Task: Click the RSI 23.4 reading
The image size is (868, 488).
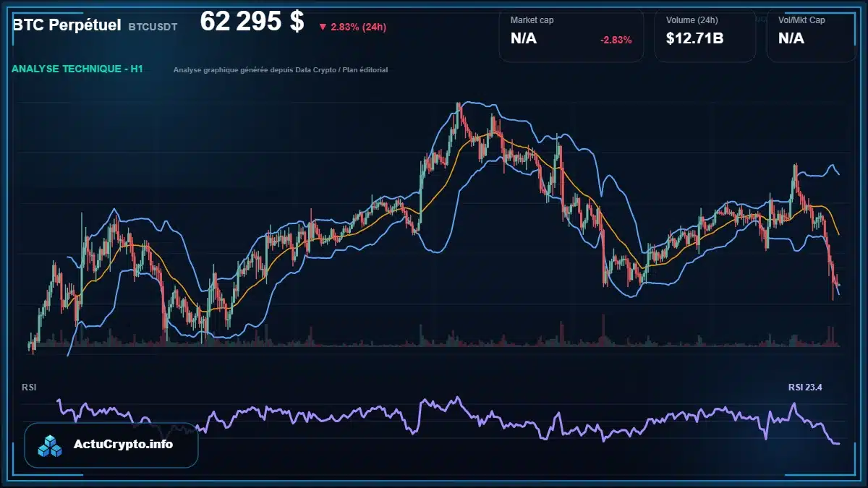Action: point(805,388)
